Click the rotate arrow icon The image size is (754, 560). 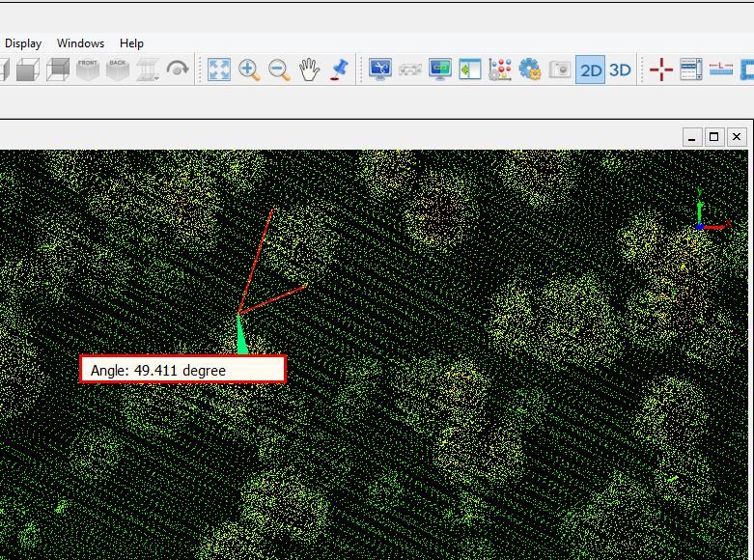pyautogui.click(x=178, y=70)
